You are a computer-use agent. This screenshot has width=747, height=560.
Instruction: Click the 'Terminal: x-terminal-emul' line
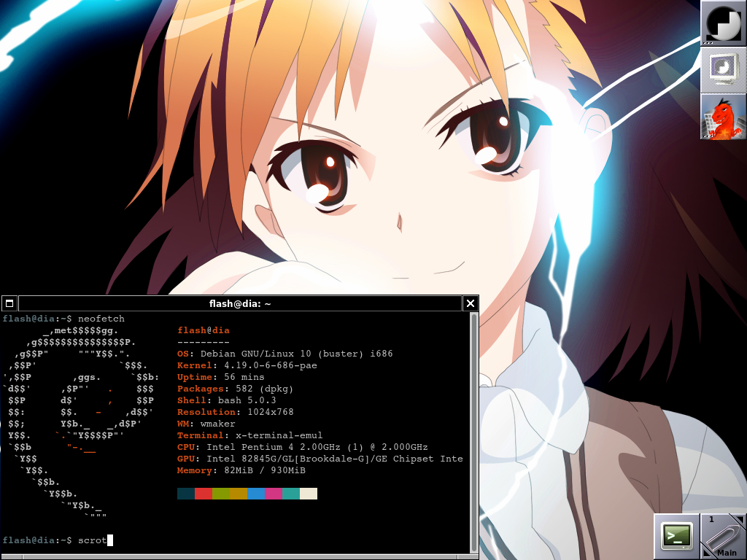tap(250, 435)
